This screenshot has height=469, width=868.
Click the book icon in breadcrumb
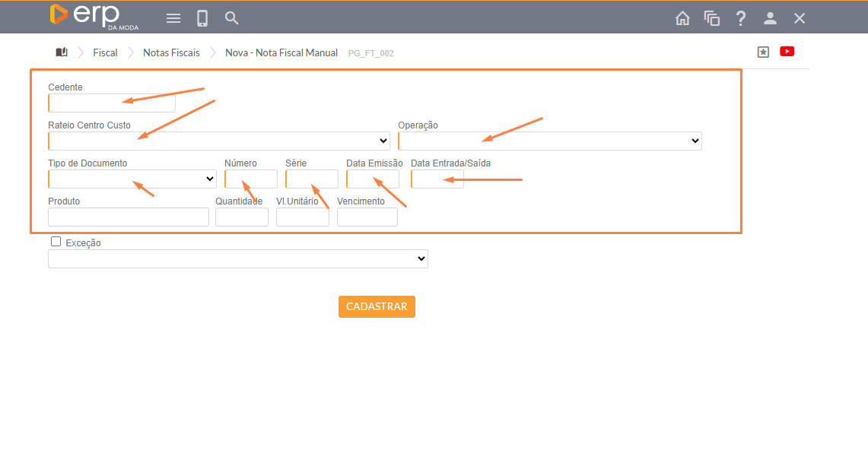coord(62,52)
